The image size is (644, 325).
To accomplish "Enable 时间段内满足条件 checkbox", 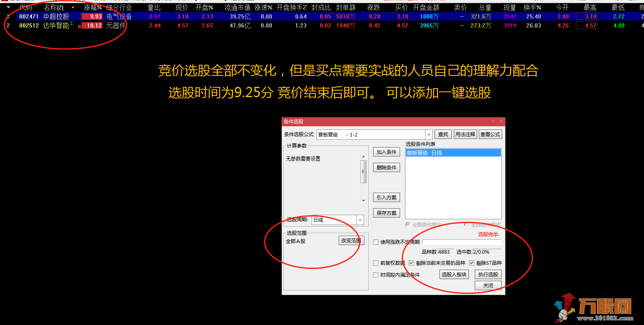I will [x=375, y=275].
